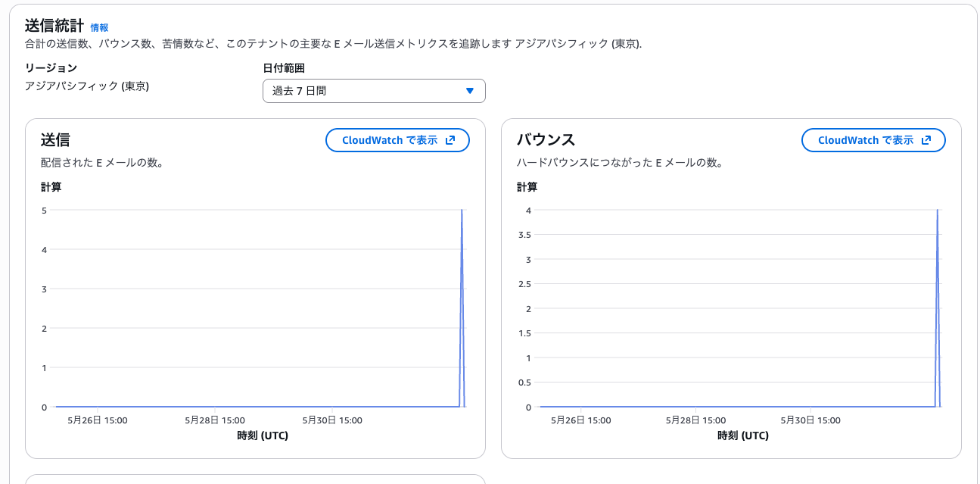Click the 日付範囲 label
980x484 pixels.
(284, 68)
